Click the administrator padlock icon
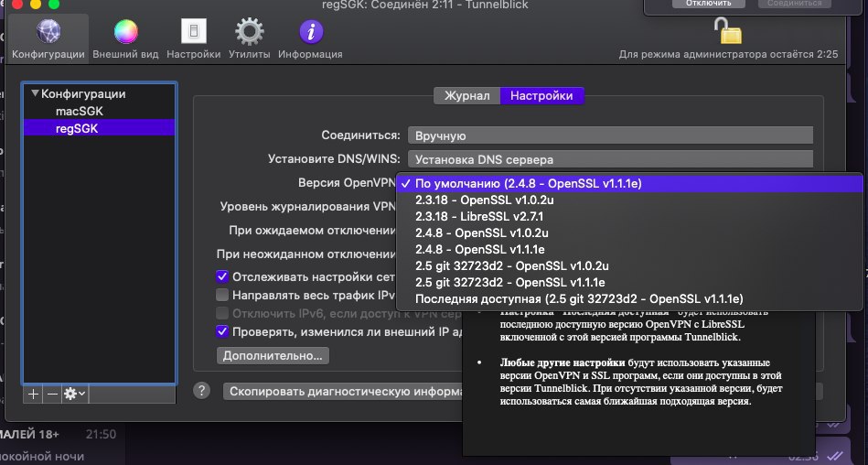868x465 pixels. point(728,30)
